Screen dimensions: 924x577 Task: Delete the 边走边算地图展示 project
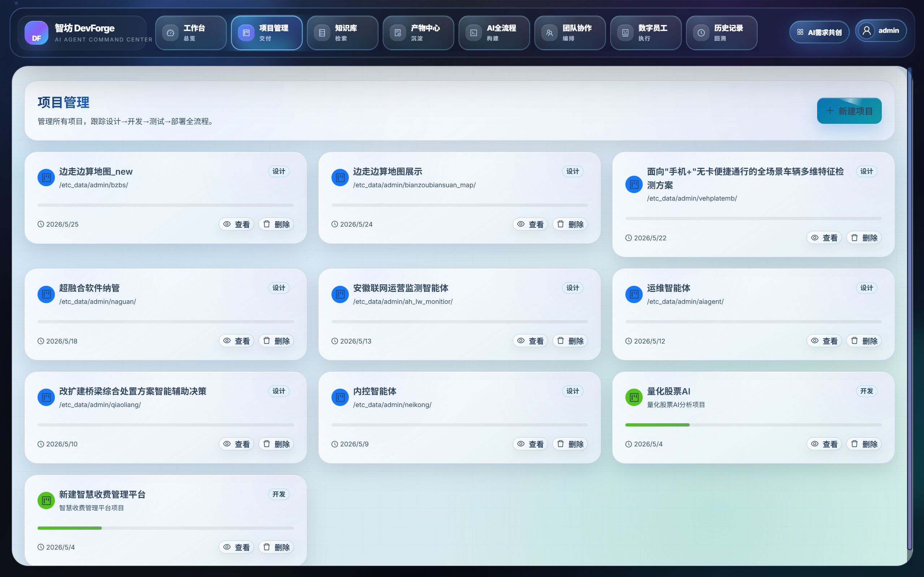pos(570,224)
